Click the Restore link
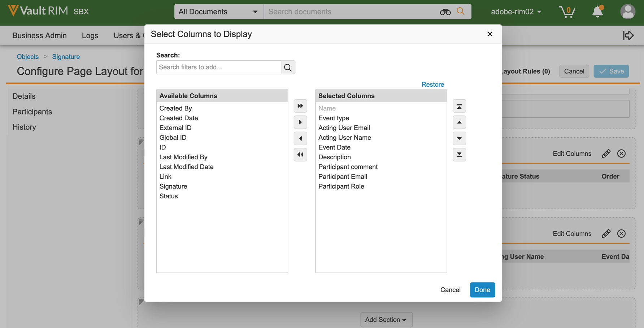Screen dimensions: 644x328 [432, 84]
